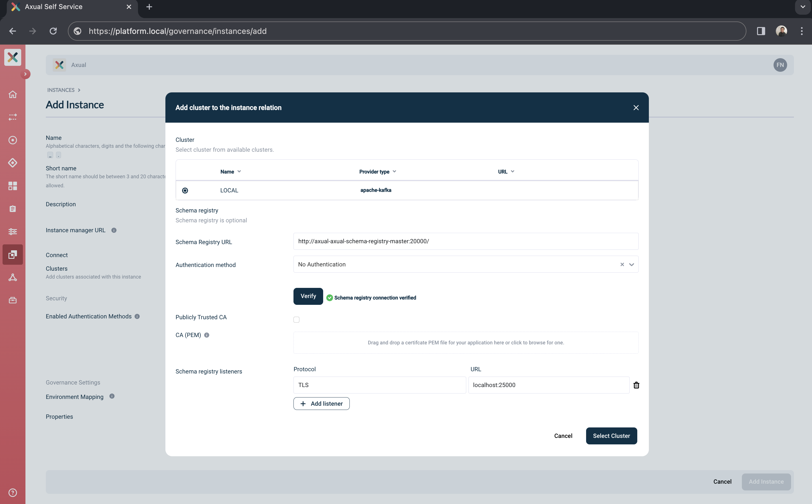812x504 pixels.
Task: Click the site info icon in address bar
Action: [77, 31]
